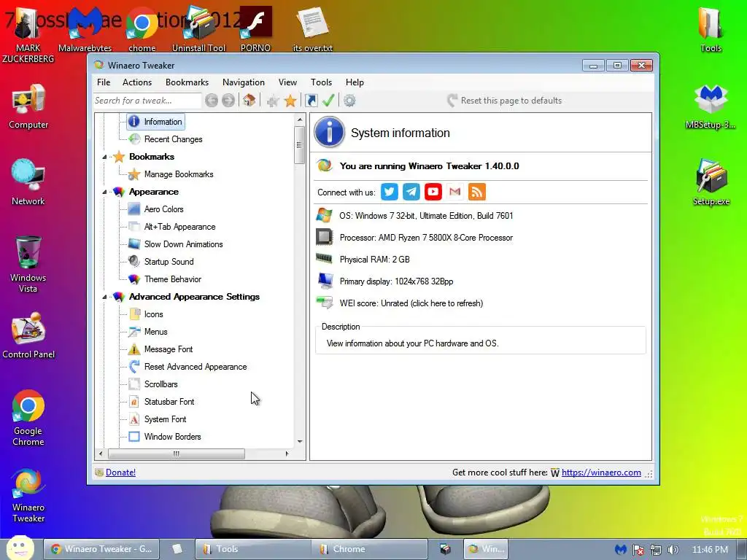
Task: Open settings gear icon in toolbar
Action: (x=349, y=101)
